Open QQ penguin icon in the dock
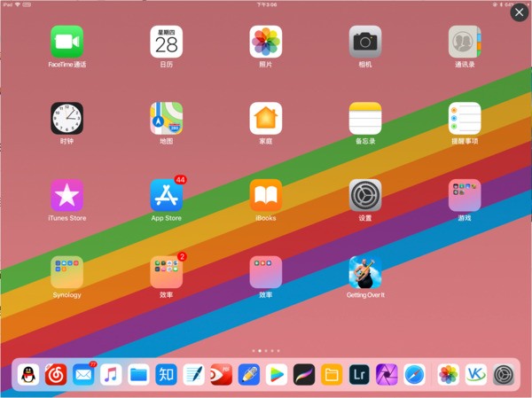This screenshot has width=532, height=398. click(28, 375)
